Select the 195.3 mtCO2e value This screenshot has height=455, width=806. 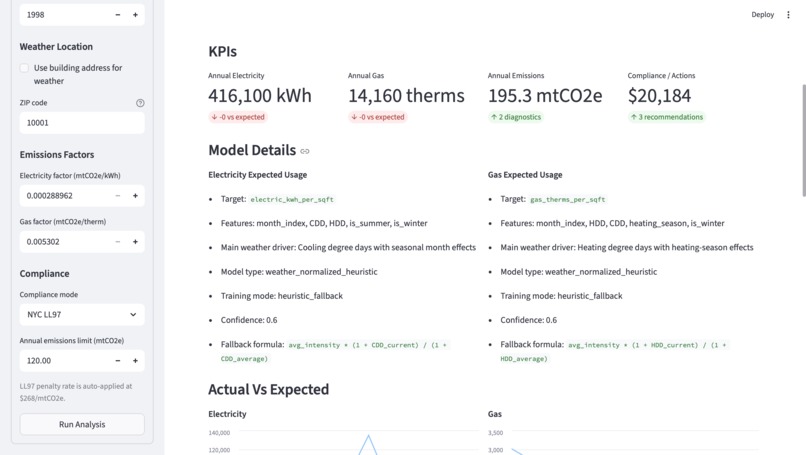[x=545, y=96]
